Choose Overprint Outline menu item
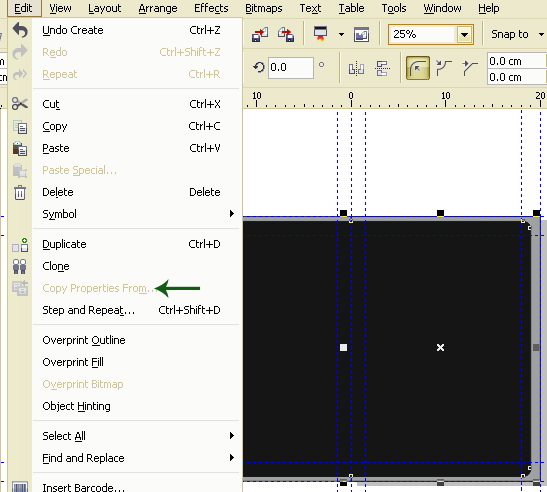Viewport: 547px width, 492px height. [x=136, y=340]
